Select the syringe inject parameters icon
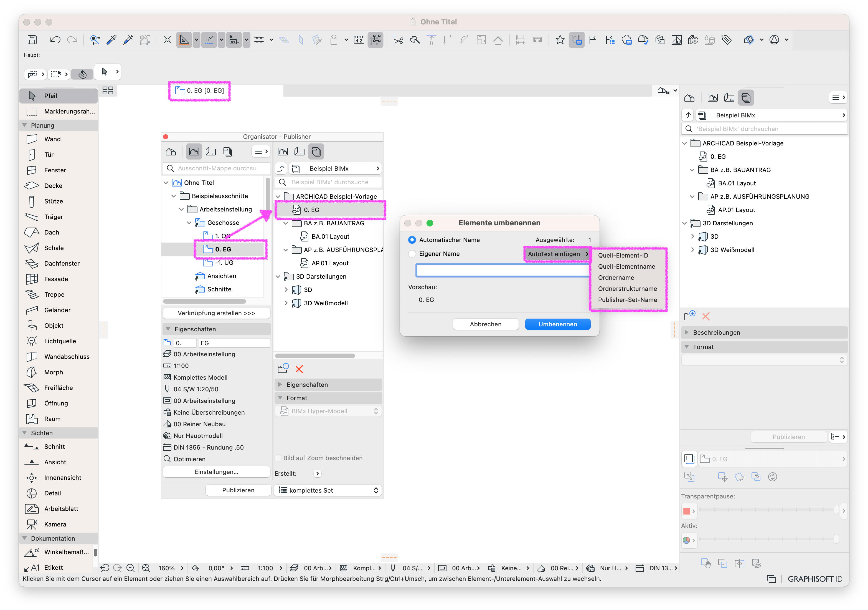Screen dimensions: 868x610 (128, 40)
